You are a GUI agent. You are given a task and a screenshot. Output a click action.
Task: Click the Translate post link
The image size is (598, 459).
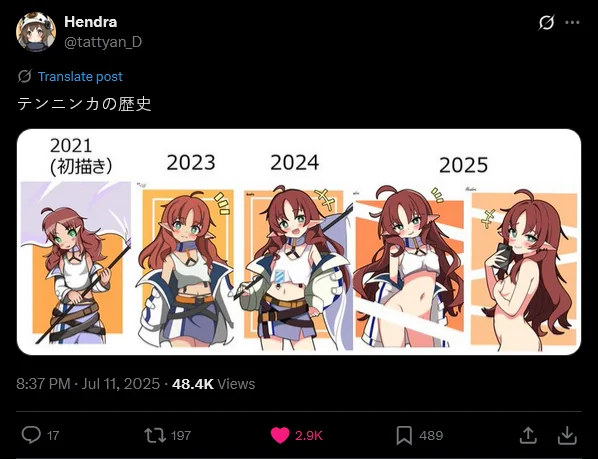tap(80, 77)
